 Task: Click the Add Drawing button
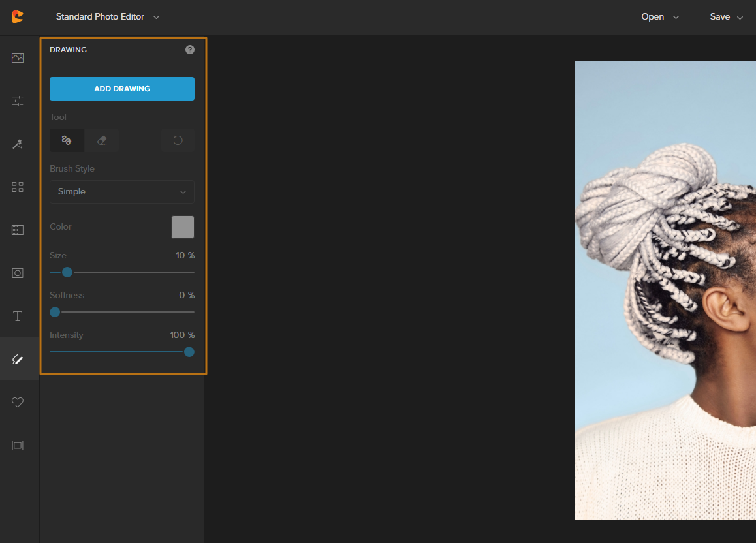pos(122,89)
